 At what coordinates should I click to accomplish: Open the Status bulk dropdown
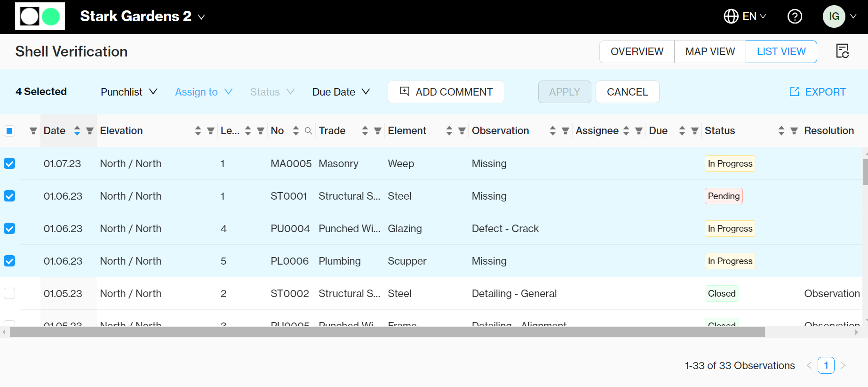[272, 92]
